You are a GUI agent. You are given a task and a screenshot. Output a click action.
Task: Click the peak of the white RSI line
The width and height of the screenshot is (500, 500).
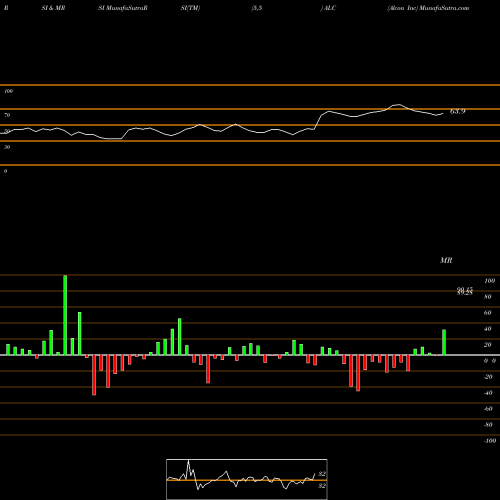click(x=399, y=105)
